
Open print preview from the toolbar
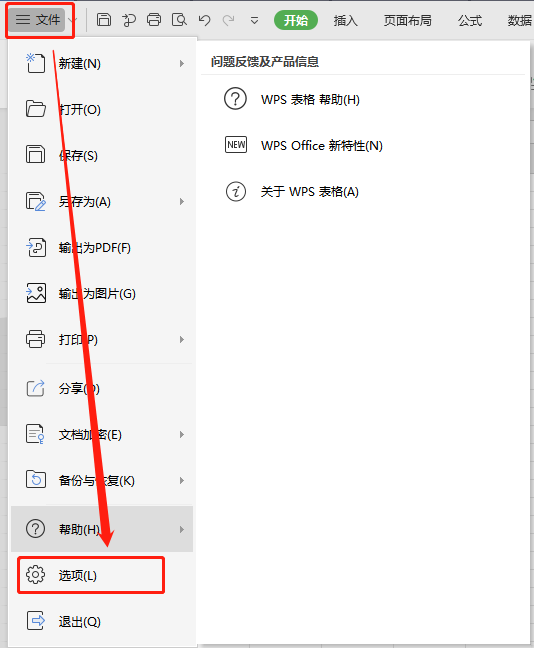coord(179,19)
